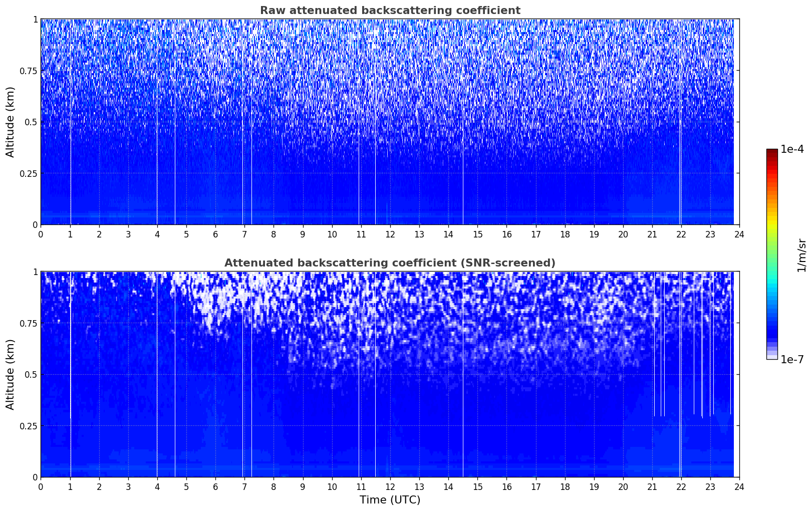Click the '21' time tick of the bottom plot
812x511 pixels.
pyautogui.click(x=652, y=486)
